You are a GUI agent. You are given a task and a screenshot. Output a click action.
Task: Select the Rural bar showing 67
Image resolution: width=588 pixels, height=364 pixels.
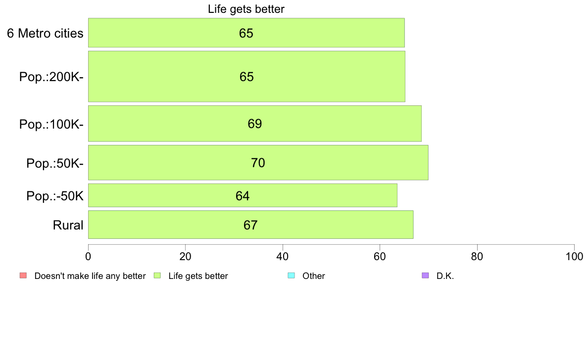coord(251,225)
